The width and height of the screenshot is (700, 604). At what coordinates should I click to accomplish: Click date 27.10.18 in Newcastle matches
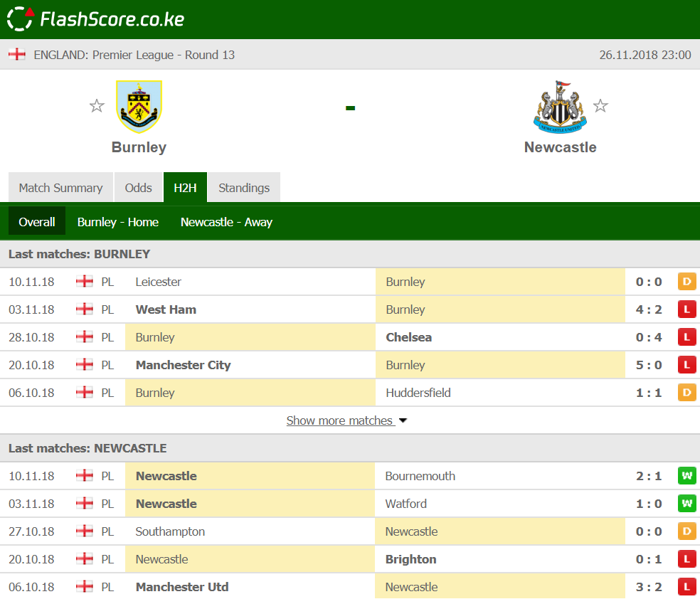(31, 531)
